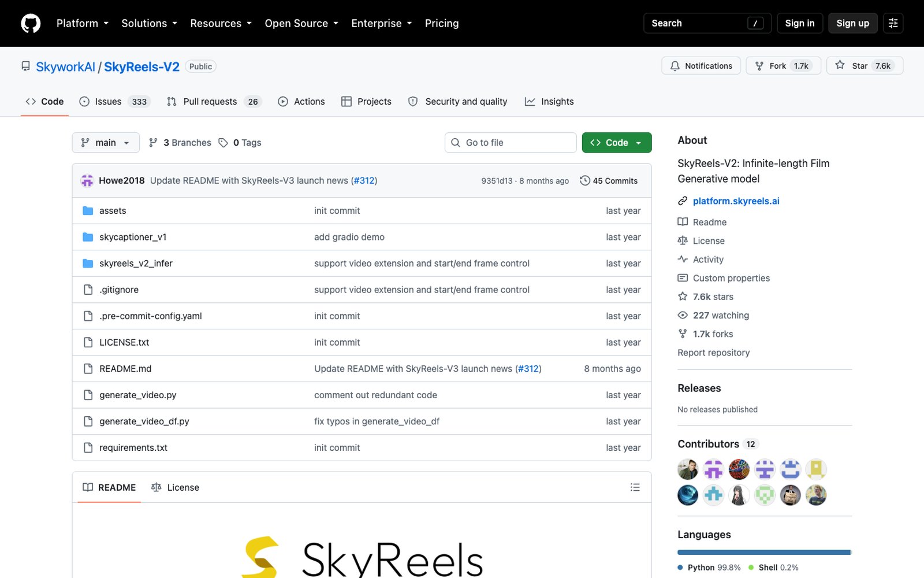Expand the Resources menu

tap(221, 23)
